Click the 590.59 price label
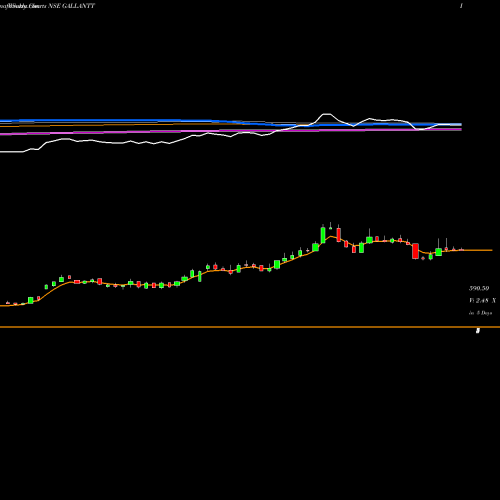Screen dimensions: 500x500 coord(479,288)
